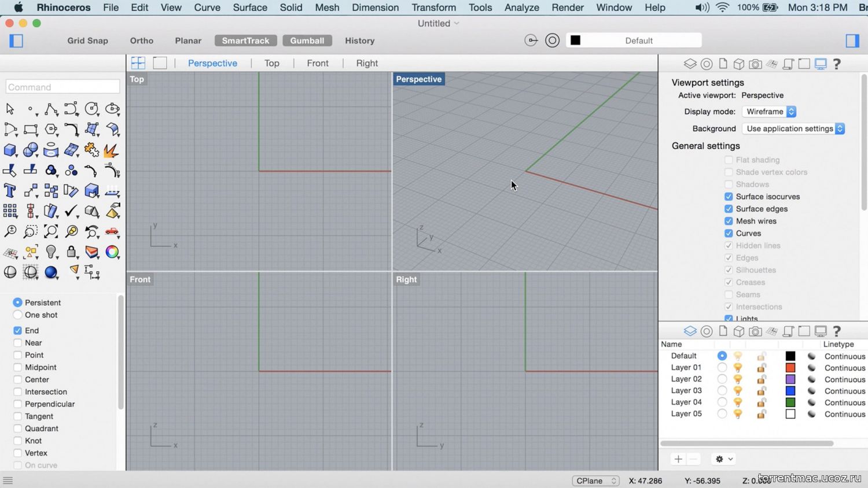Click Layer 04 green color swatch

pyautogui.click(x=790, y=402)
